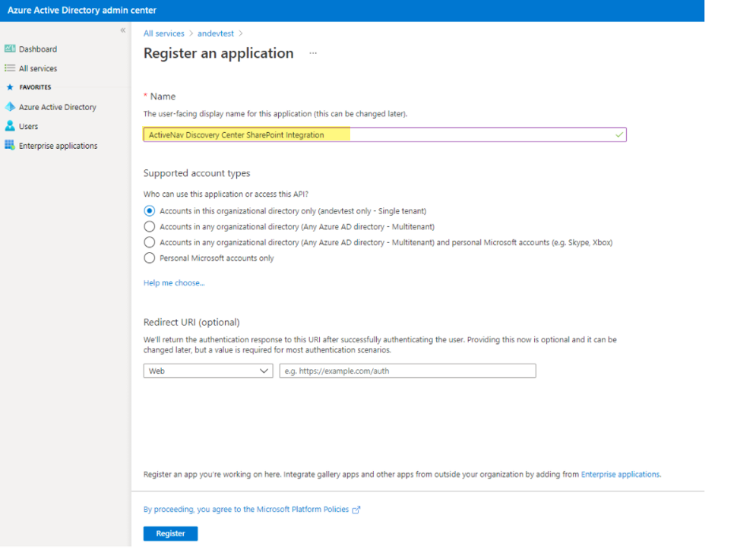Image resolution: width=756 pixels, height=559 pixels.
Task: Select single tenant account type option
Action: pyautogui.click(x=149, y=210)
